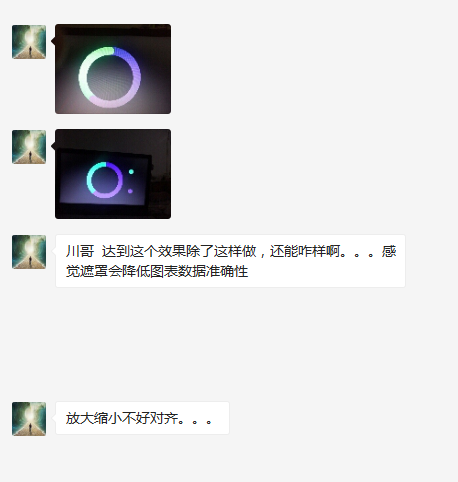Click the purple legend dot in second photo

coord(130,191)
